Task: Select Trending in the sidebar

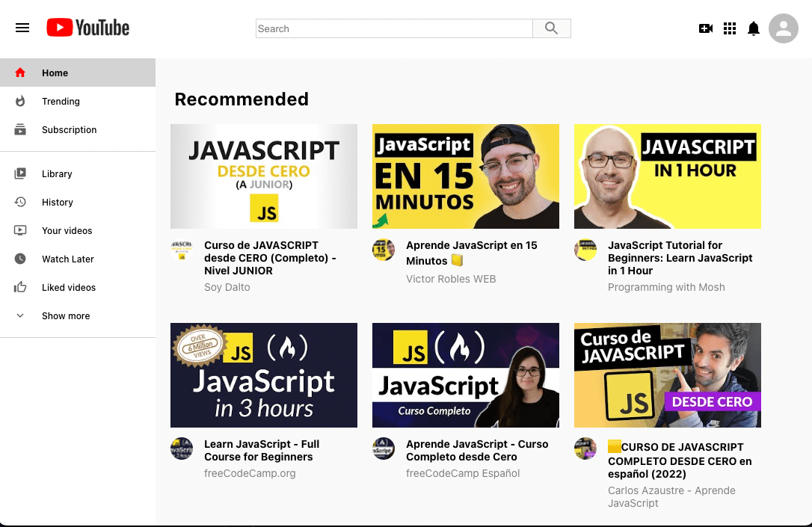Action: [x=78, y=101]
